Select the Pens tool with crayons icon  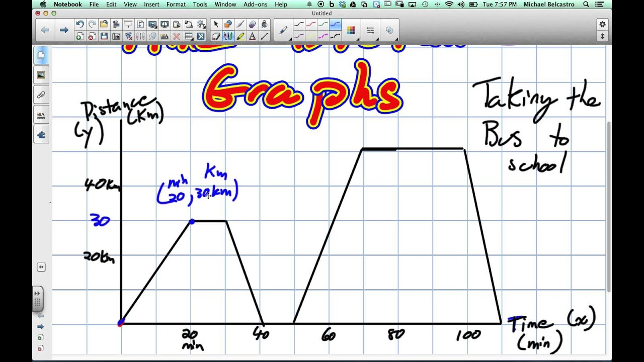[228, 36]
